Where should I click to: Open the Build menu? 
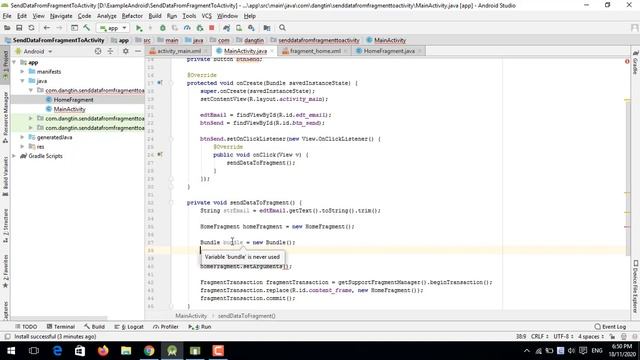coord(155,16)
